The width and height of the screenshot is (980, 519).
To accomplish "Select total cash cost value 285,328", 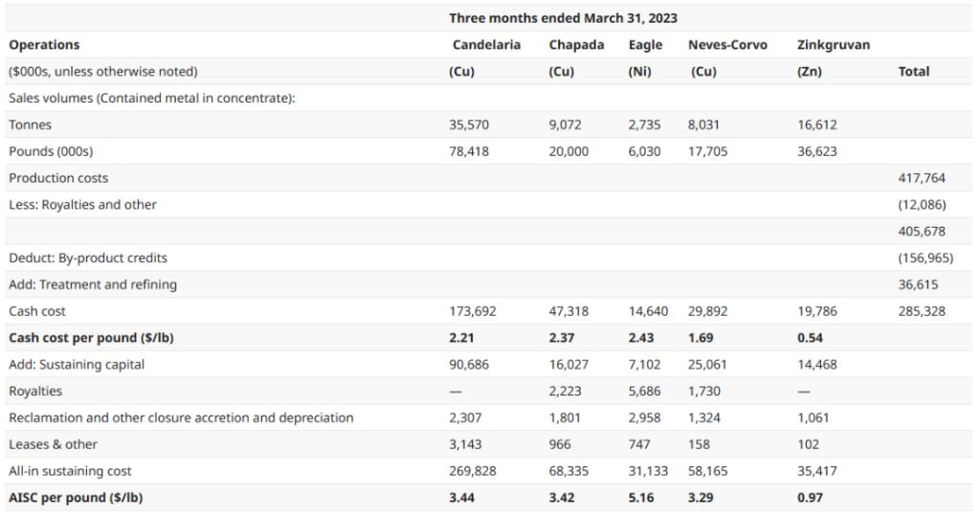I will [x=918, y=311].
